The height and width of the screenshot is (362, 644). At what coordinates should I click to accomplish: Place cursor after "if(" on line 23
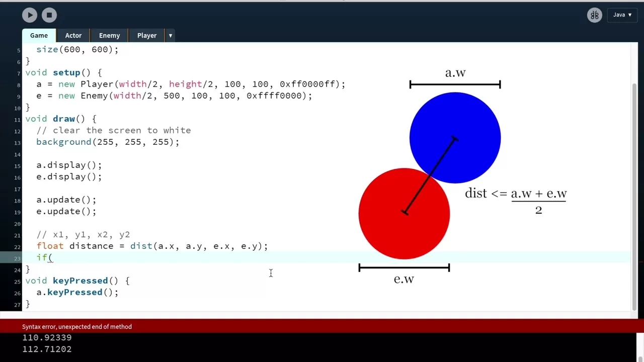pyautogui.click(x=53, y=257)
